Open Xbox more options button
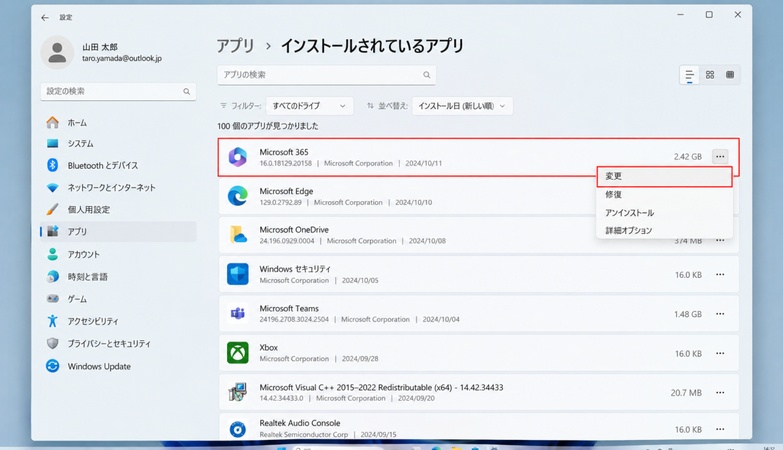The height and width of the screenshot is (450, 783). tap(720, 354)
